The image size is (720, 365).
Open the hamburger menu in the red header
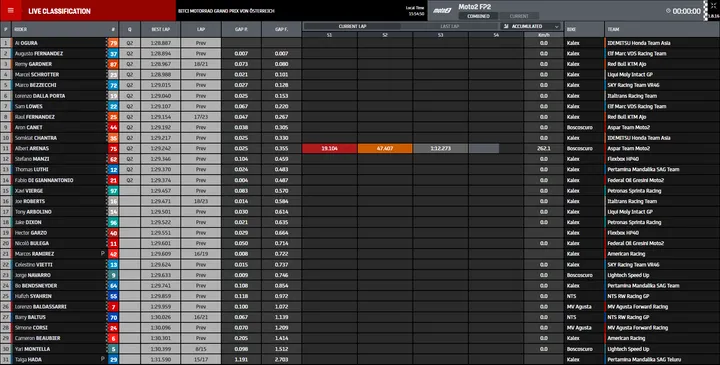(x=11, y=11)
